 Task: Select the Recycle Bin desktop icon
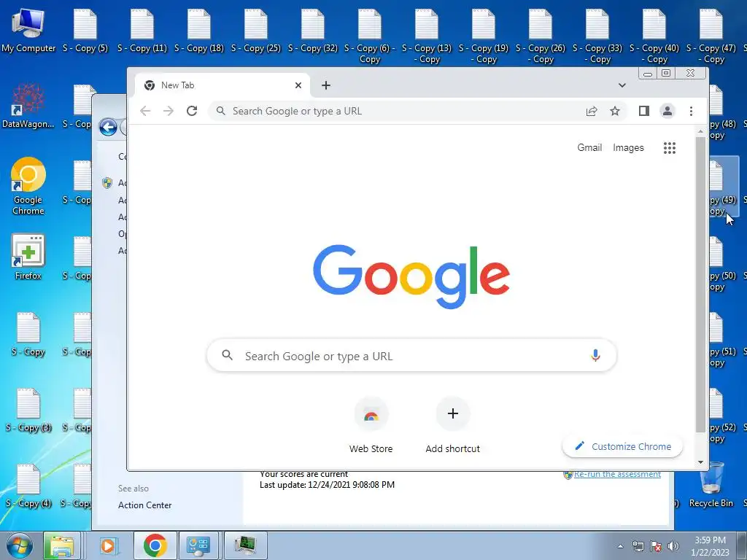pyautogui.click(x=711, y=485)
